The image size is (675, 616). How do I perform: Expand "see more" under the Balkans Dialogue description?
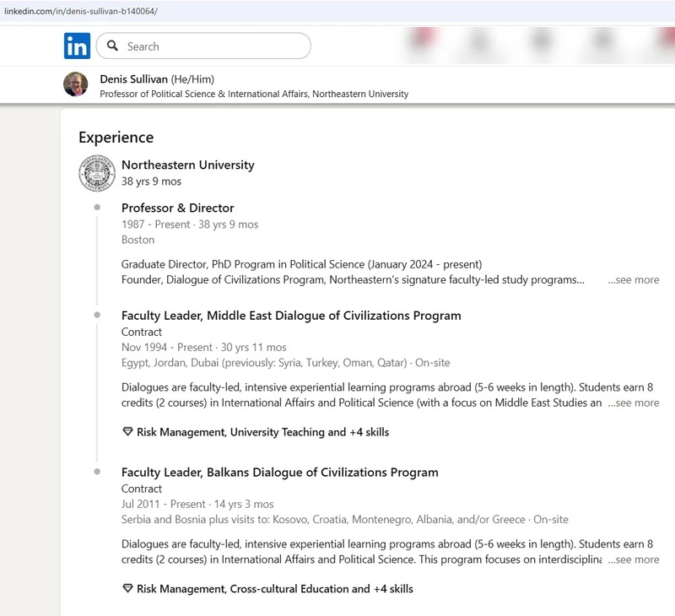click(x=634, y=560)
